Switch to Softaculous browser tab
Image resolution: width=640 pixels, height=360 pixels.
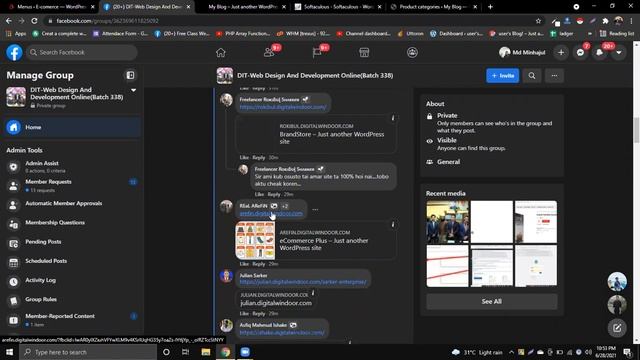tap(338, 7)
